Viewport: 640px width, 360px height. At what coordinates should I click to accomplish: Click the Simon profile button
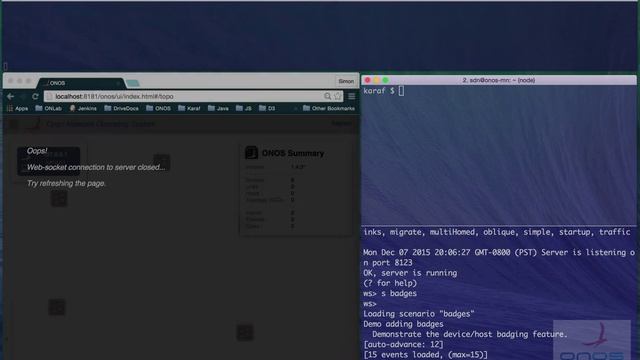point(346,81)
